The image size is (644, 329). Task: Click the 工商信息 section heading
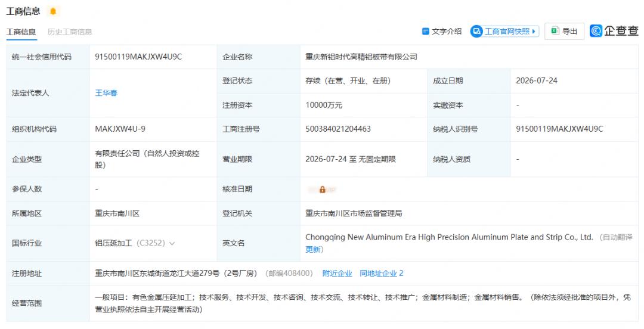click(x=23, y=11)
